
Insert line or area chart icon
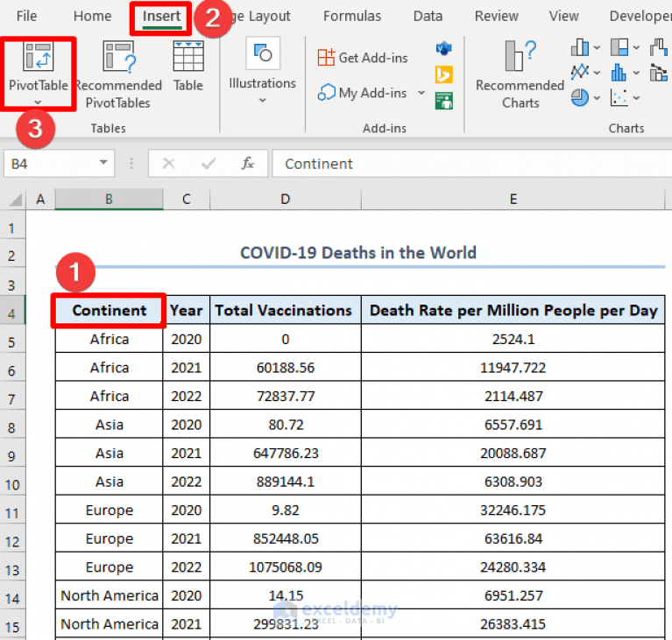tap(580, 72)
